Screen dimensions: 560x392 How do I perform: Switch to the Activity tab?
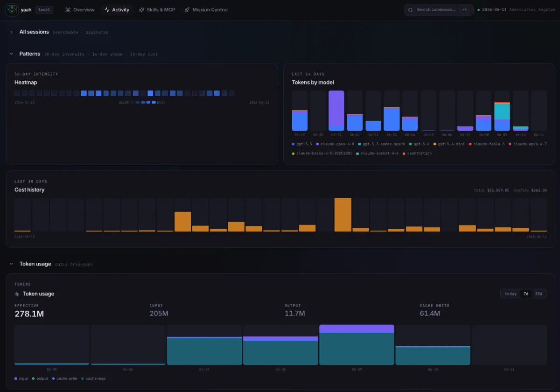tap(117, 10)
